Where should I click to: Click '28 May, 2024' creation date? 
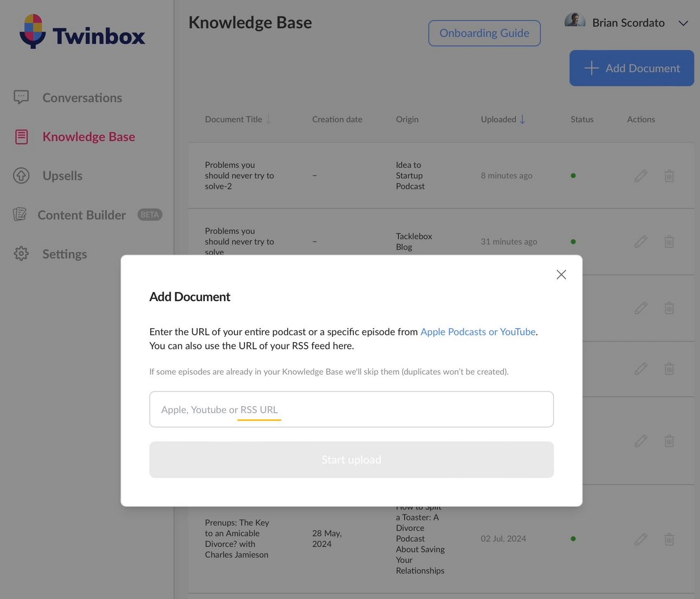pyautogui.click(x=327, y=539)
